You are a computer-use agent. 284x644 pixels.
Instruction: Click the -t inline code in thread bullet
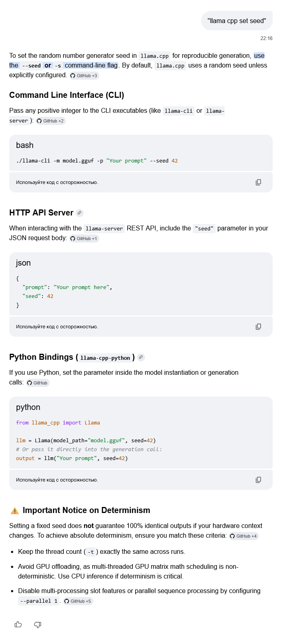tap(91, 552)
